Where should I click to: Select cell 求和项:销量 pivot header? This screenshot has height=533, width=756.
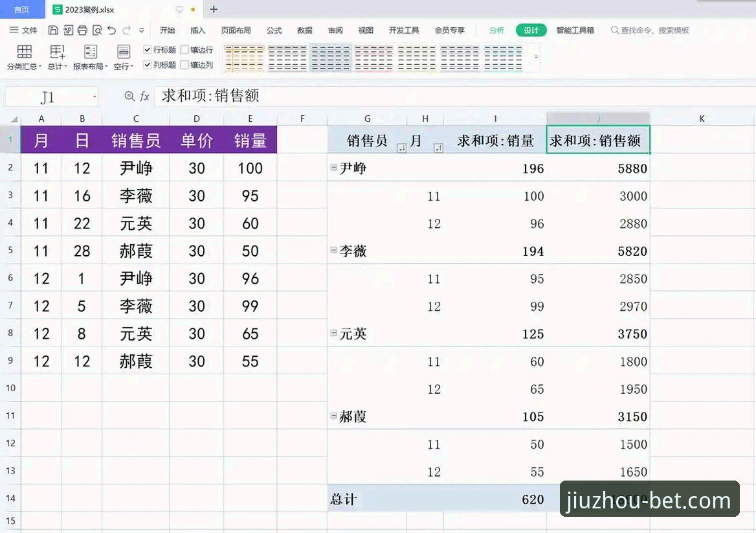click(x=495, y=141)
